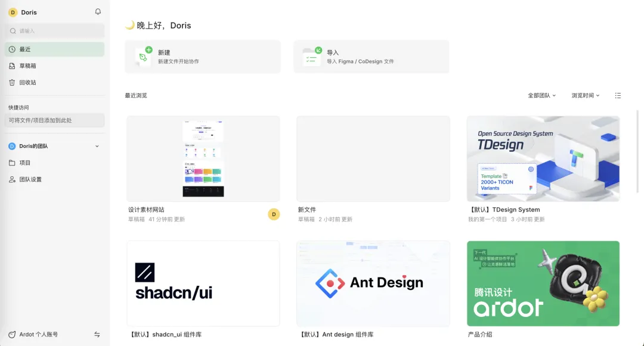644x346 pixels.
Task: Click the 新文件 file name
Action: (x=307, y=210)
